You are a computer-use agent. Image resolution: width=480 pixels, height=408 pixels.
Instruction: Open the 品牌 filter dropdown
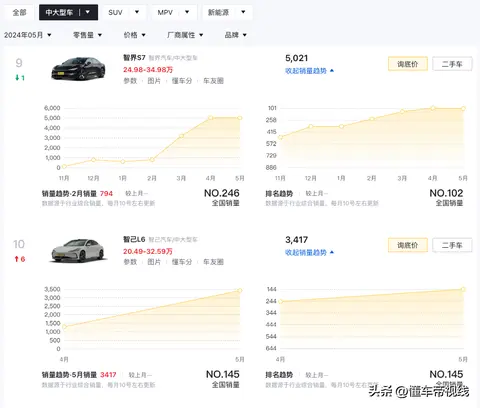point(236,35)
